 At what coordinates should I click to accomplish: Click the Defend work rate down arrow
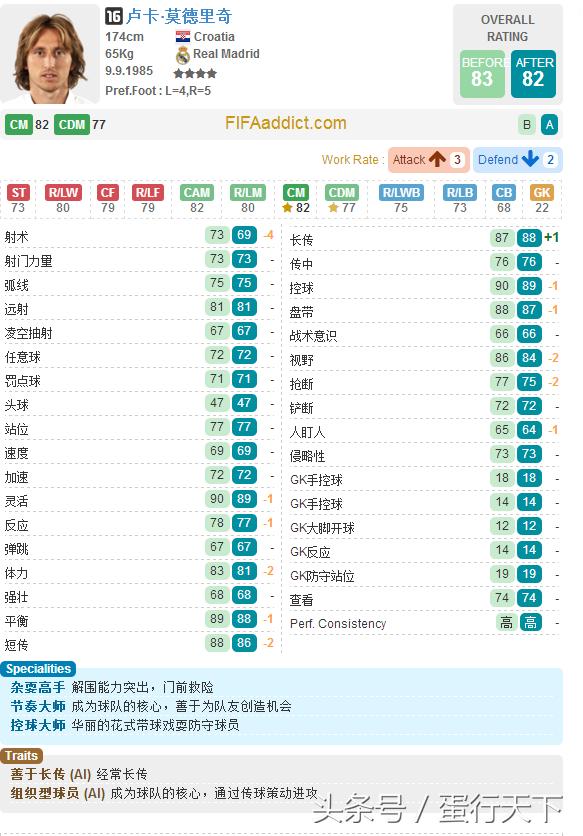pyautogui.click(x=530, y=159)
